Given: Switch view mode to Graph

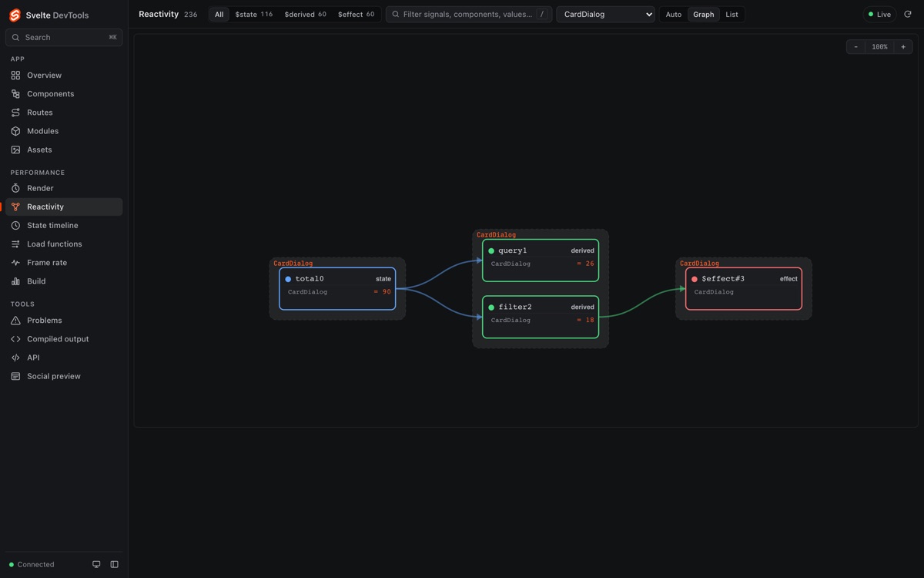Looking at the screenshot, I should [x=703, y=14].
